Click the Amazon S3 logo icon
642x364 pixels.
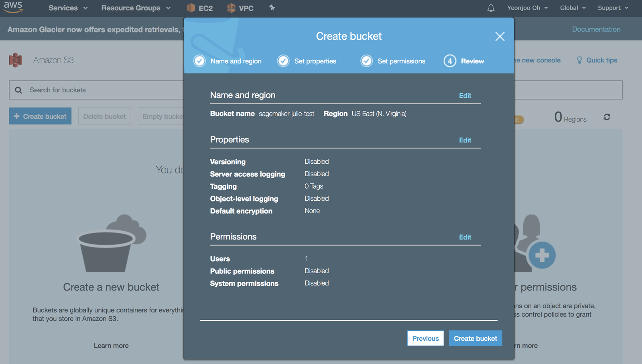(15, 60)
